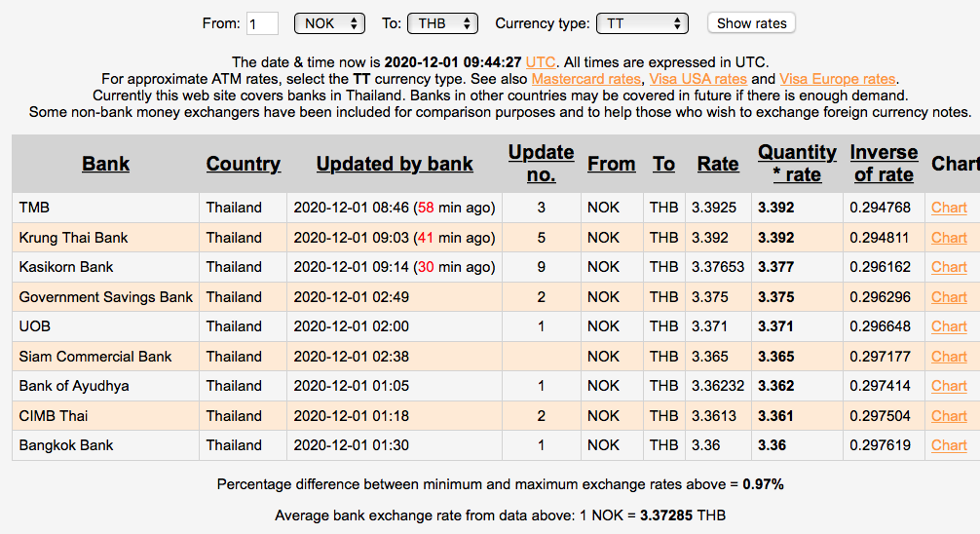The width and height of the screenshot is (980, 534).
Task: Open the UTC link
Action: [x=541, y=60]
